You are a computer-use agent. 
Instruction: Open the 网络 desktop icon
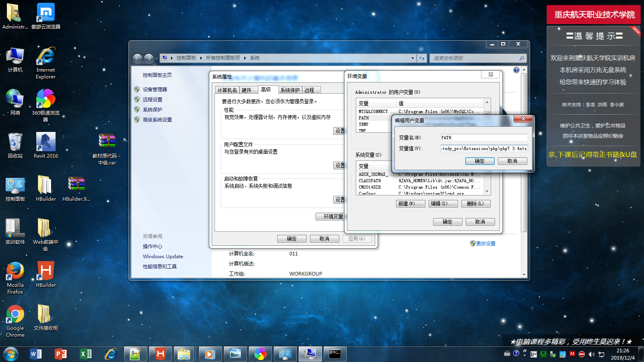coord(15,103)
